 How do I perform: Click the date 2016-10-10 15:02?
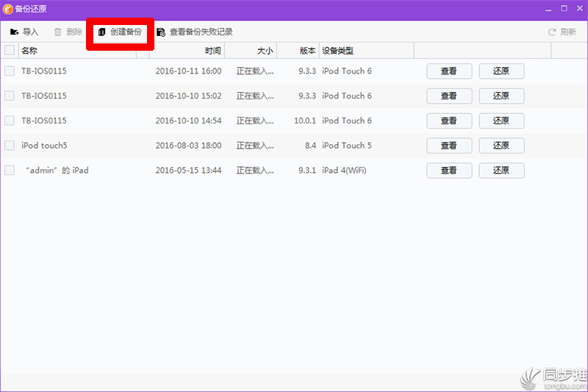pos(188,96)
